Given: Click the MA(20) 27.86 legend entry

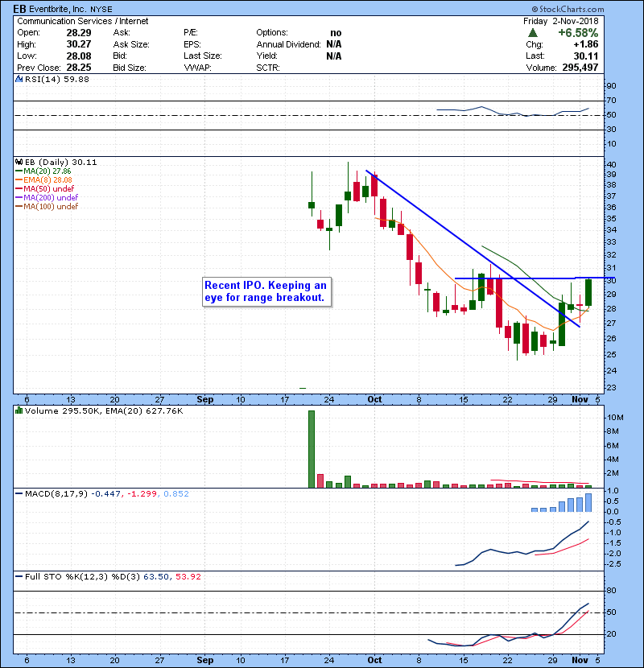Looking at the screenshot, I should click(43, 171).
